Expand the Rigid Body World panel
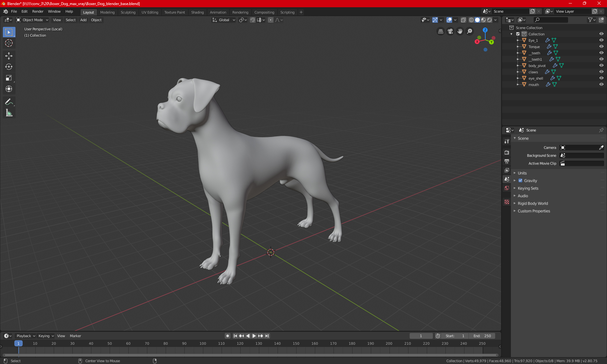The image size is (607, 364). coord(533,203)
